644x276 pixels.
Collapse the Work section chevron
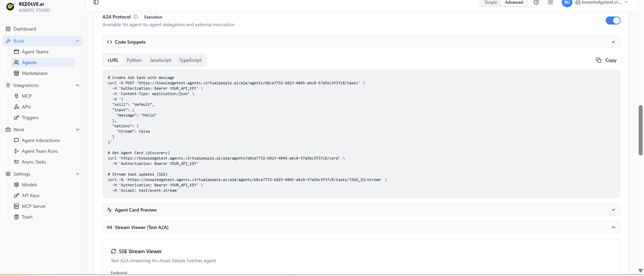click(x=78, y=130)
